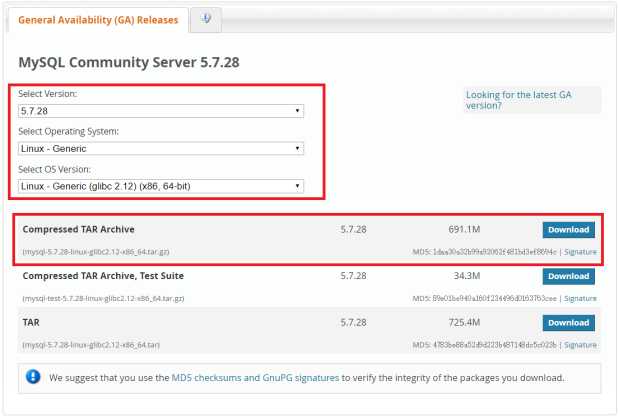Click the file name ending in x86_64.tar)

pos(91,345)
